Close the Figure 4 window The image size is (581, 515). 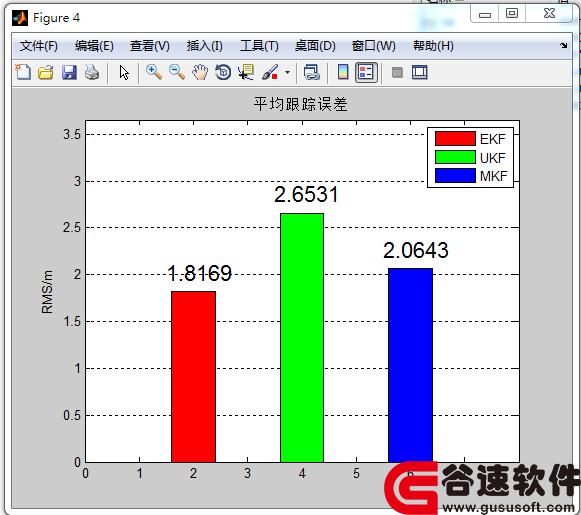pyautogui.click(x=549, y=14)
